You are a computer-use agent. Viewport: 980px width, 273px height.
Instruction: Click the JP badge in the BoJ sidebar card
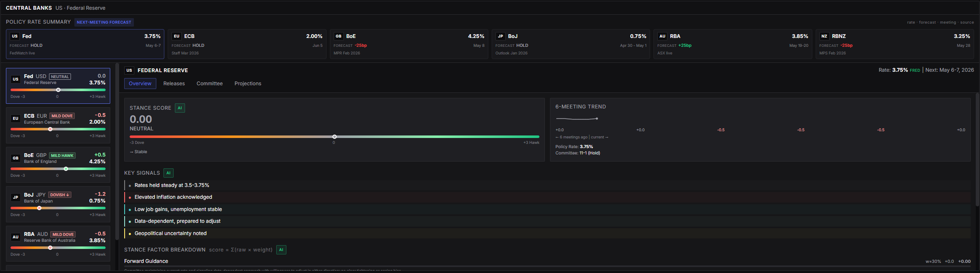coord(16,197)
